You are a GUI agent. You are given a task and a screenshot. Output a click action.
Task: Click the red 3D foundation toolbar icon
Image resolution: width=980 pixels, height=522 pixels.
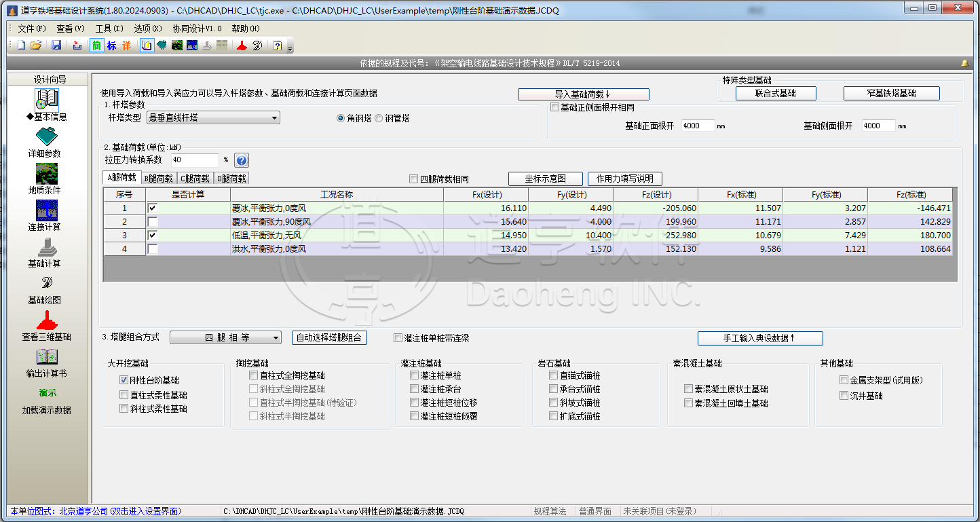[241, 45]
